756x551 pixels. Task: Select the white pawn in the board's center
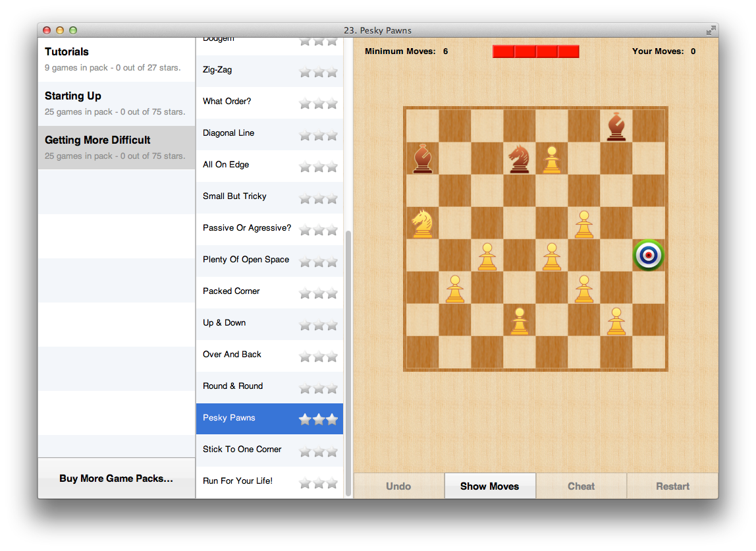pos(551,255)
